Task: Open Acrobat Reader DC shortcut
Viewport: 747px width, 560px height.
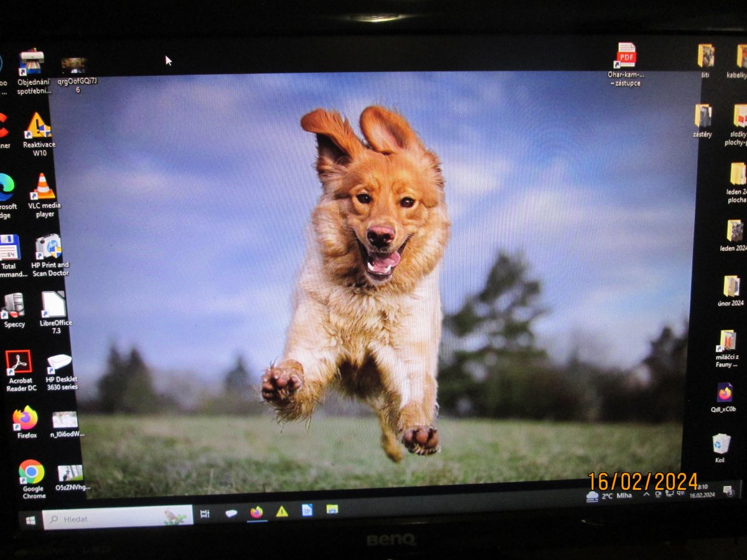Action: pyautogui.click(x=19, y=362)
